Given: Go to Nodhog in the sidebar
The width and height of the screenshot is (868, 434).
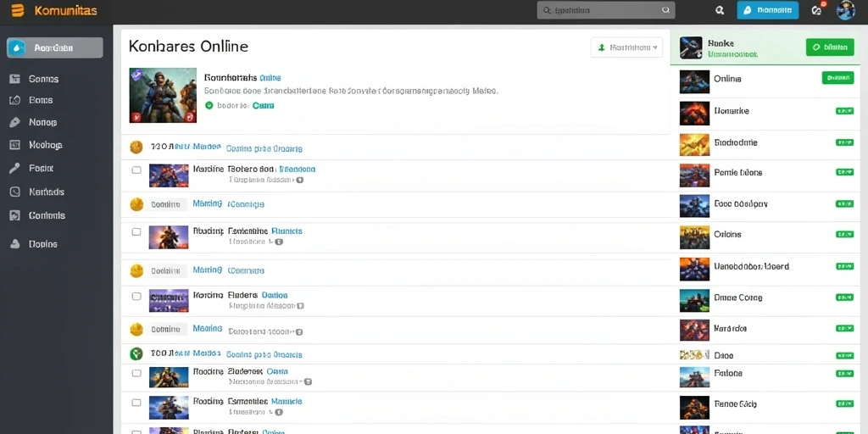Looking at the screenshot, I should (x=46, y=145).
